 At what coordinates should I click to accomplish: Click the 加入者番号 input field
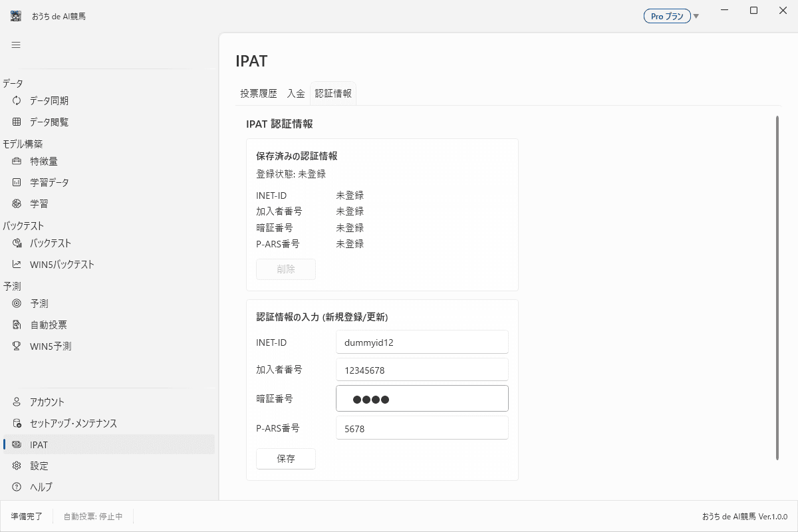422,370
